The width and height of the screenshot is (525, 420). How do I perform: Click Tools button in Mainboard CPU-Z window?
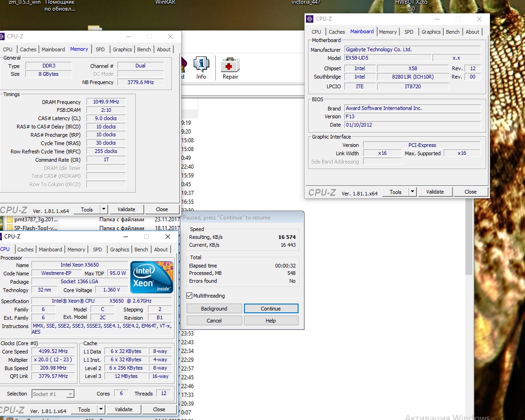[x=396, y=192]
